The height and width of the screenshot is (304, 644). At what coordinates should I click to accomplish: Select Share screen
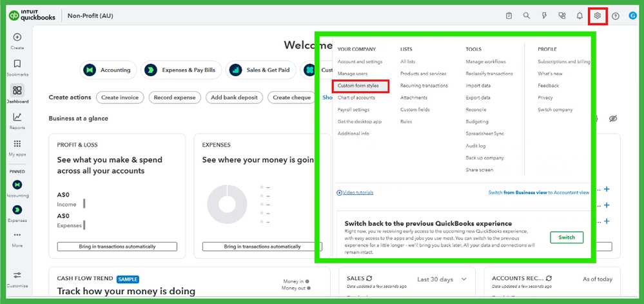tap(480, 170)
